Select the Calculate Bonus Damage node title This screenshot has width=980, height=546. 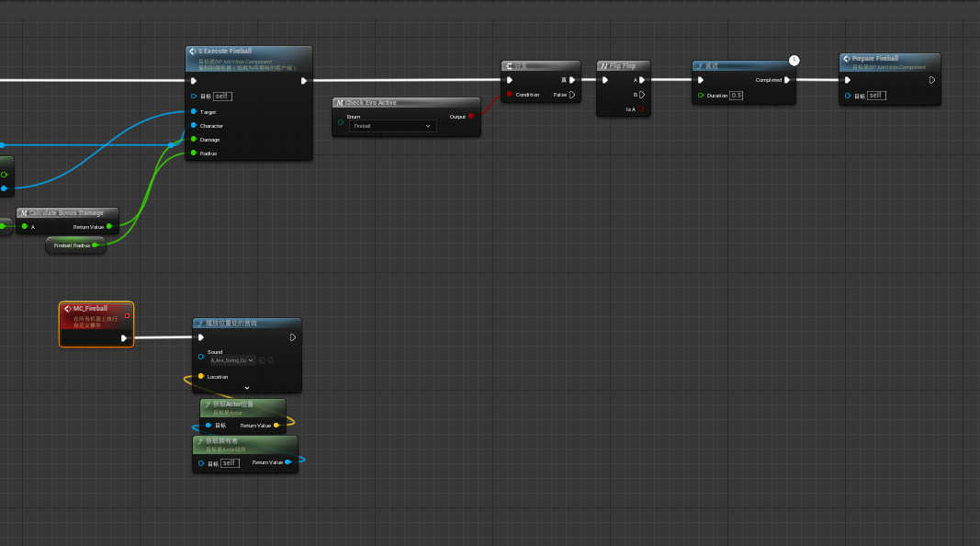pyautogui.click(x=66, y=213)
